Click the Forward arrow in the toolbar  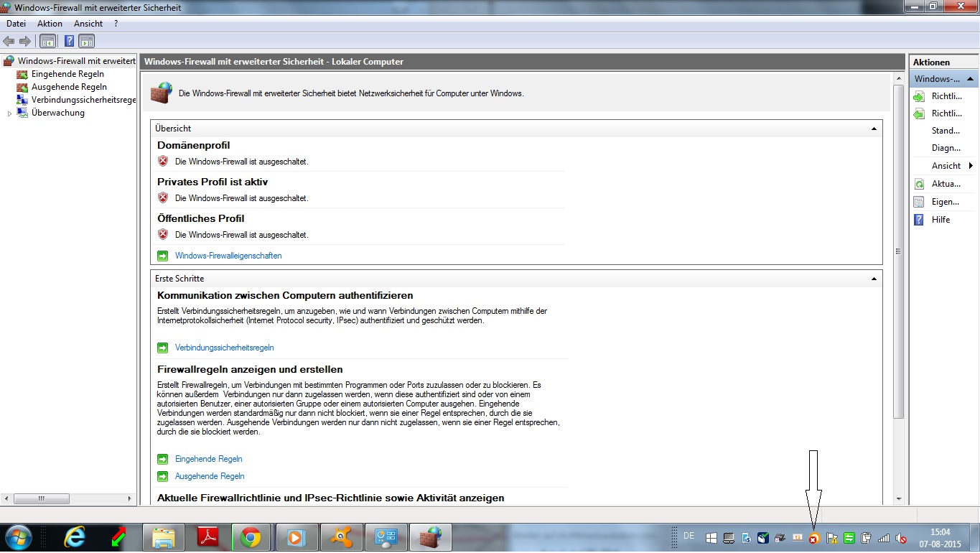(x=25, y=41)
